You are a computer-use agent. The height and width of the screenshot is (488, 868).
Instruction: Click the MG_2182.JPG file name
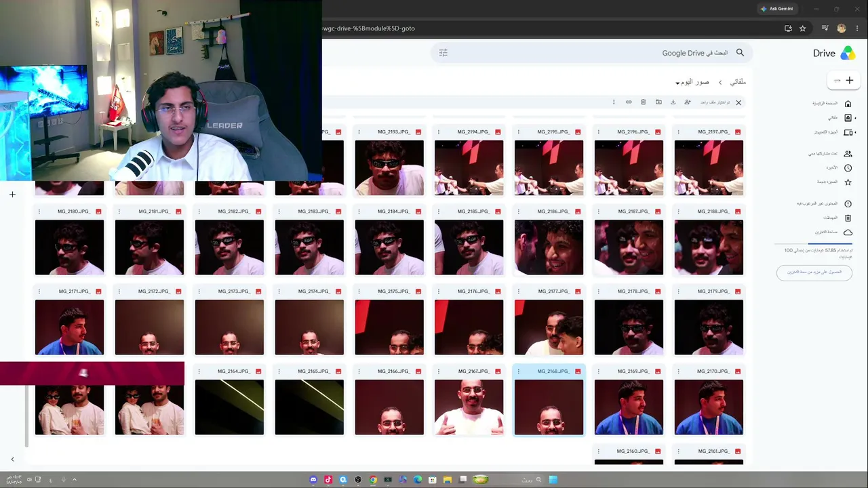point(234,211)
